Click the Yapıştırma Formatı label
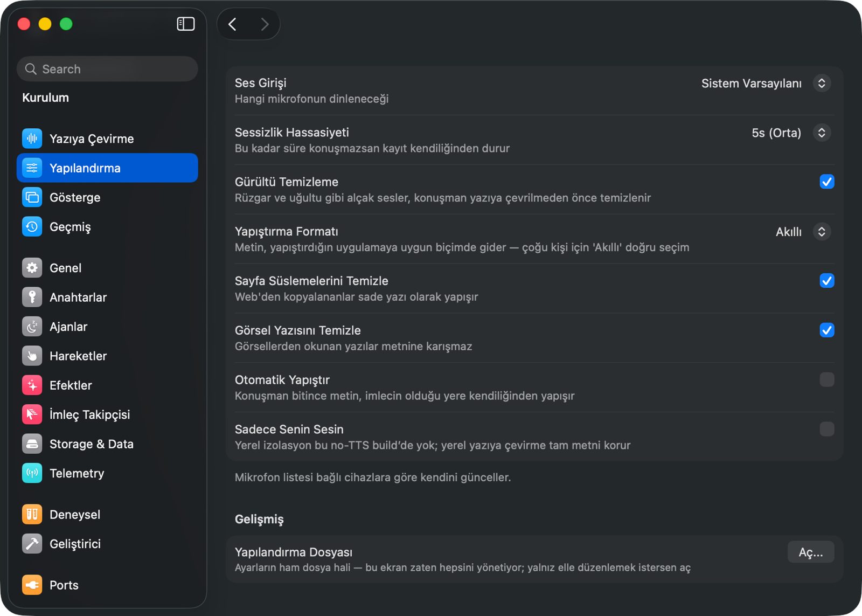The image size is (862, 616). (x=287, y=232)
